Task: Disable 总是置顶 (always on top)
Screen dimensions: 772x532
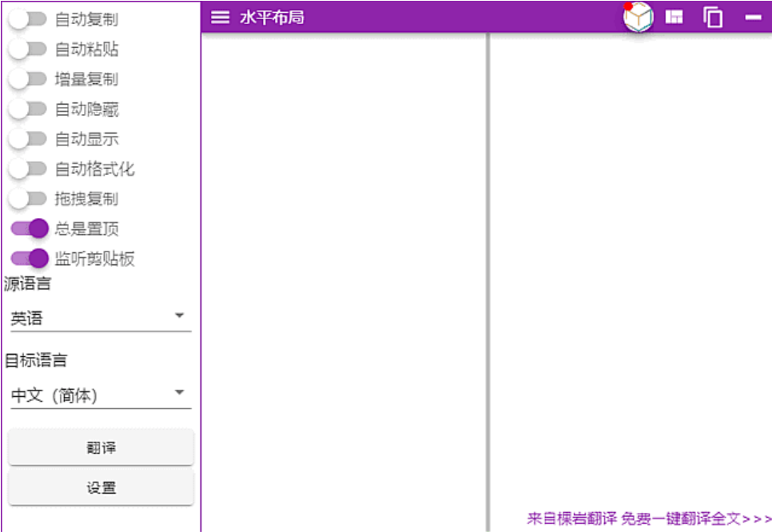Action: pos(30,229)
